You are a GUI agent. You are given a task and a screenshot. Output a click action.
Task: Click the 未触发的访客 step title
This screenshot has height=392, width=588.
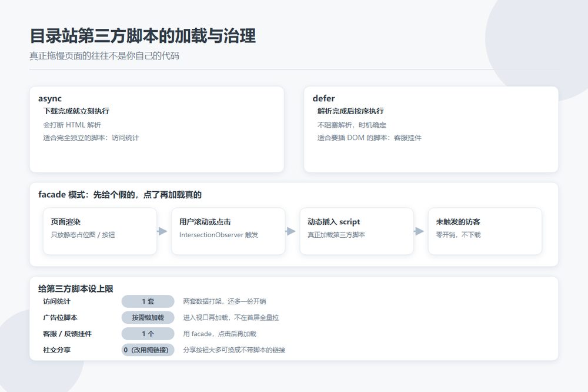click(458, 222)
